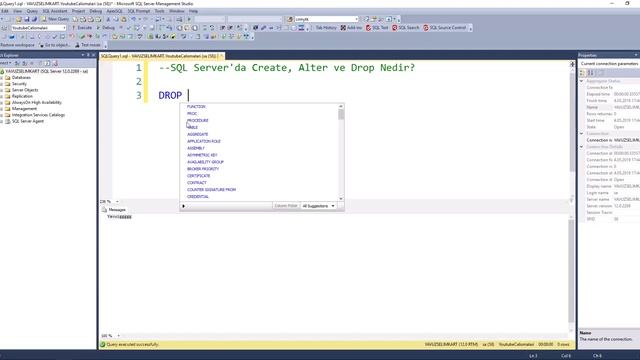Open the Window menu
The height and width of the screenshot is (360, 640).
pos(177,11)
